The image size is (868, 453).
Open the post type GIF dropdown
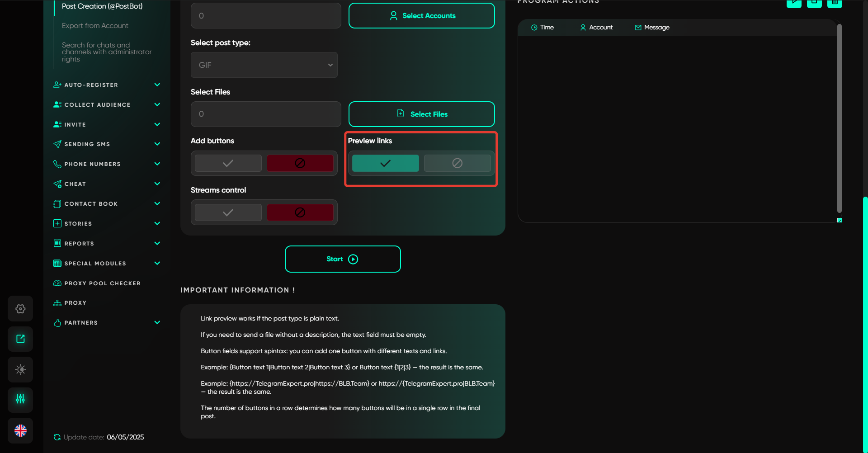(x=264, y=65)
